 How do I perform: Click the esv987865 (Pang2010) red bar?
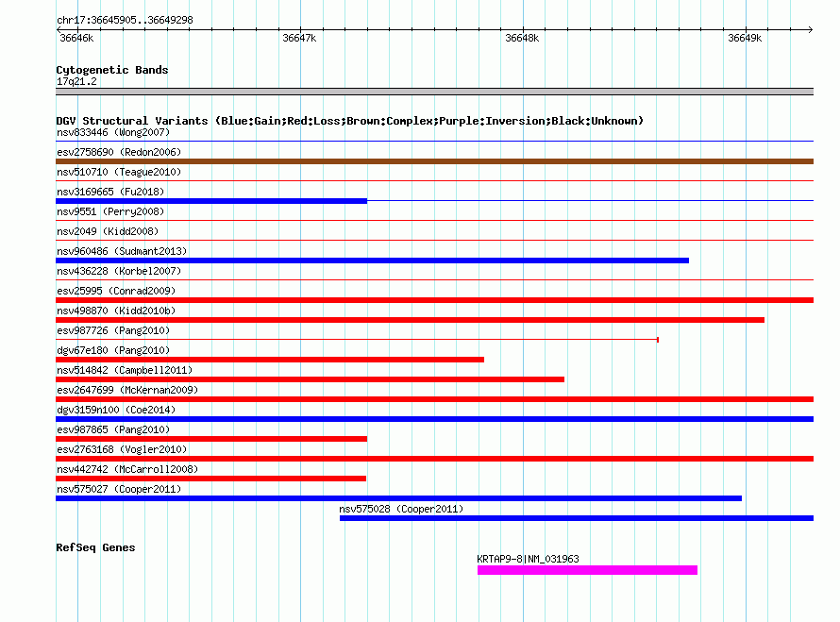pos(211,439)
